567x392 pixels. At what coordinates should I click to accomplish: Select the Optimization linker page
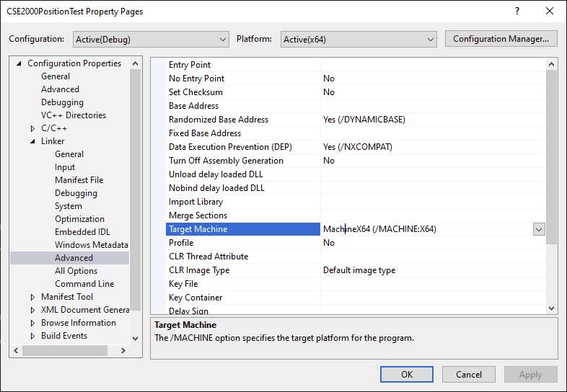tap(79, 219)
